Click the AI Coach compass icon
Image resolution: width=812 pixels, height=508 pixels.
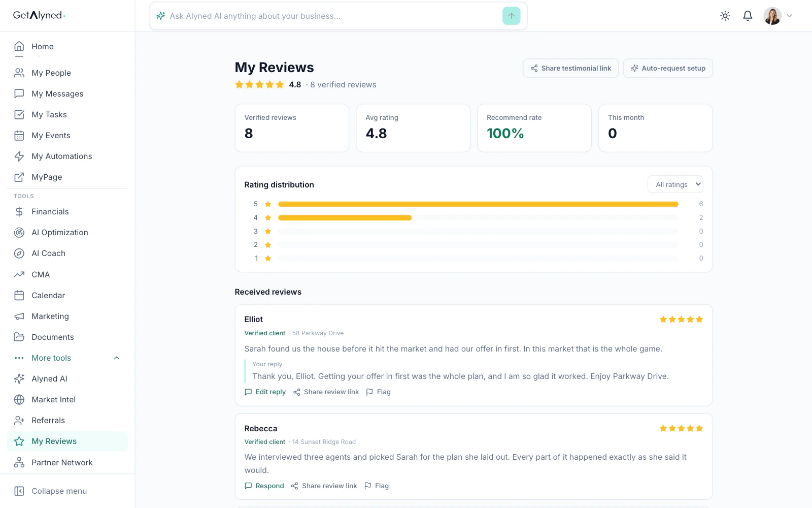click(19, 253)
